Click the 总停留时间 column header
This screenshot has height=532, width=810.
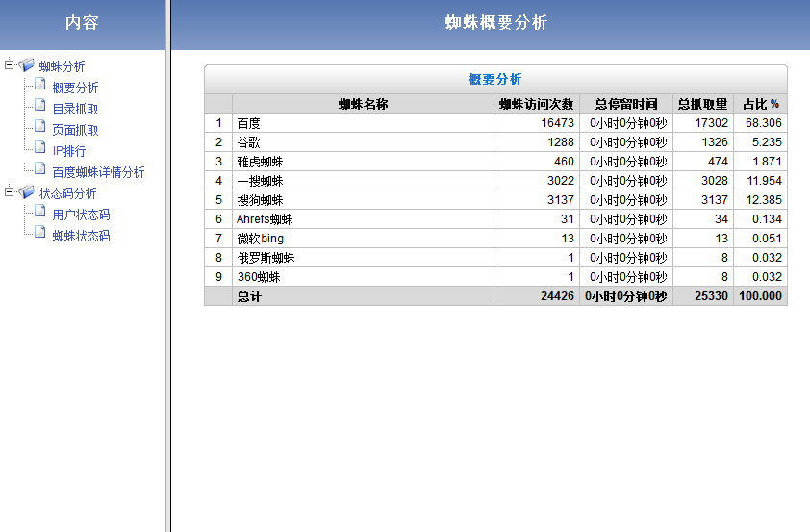click(626, 104)
